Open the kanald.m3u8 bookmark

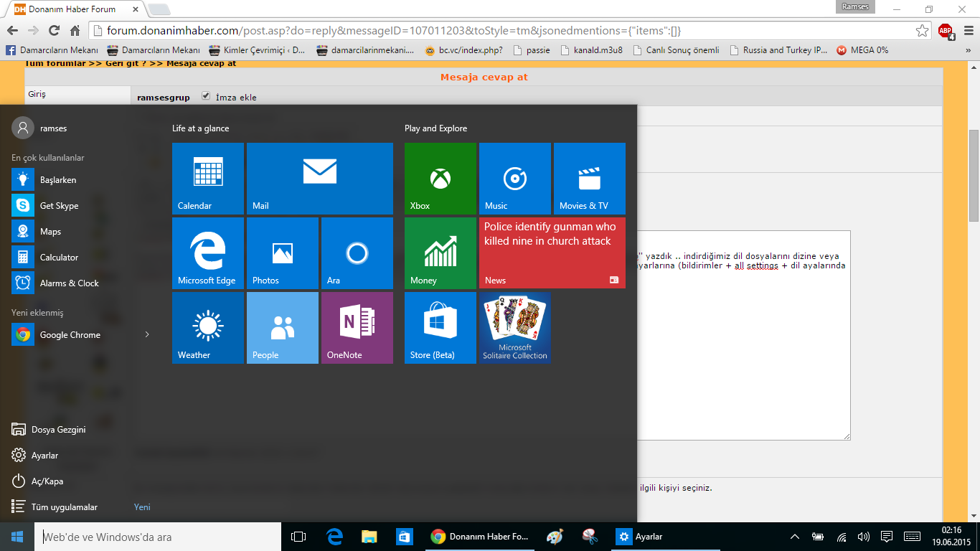coord(592,50)
